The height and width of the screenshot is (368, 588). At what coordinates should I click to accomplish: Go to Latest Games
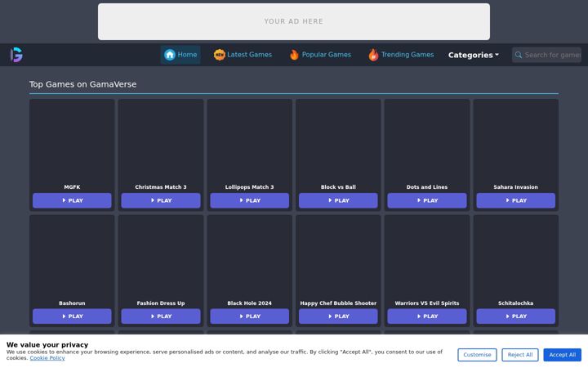pyautogui.click(x=243, y=55)
